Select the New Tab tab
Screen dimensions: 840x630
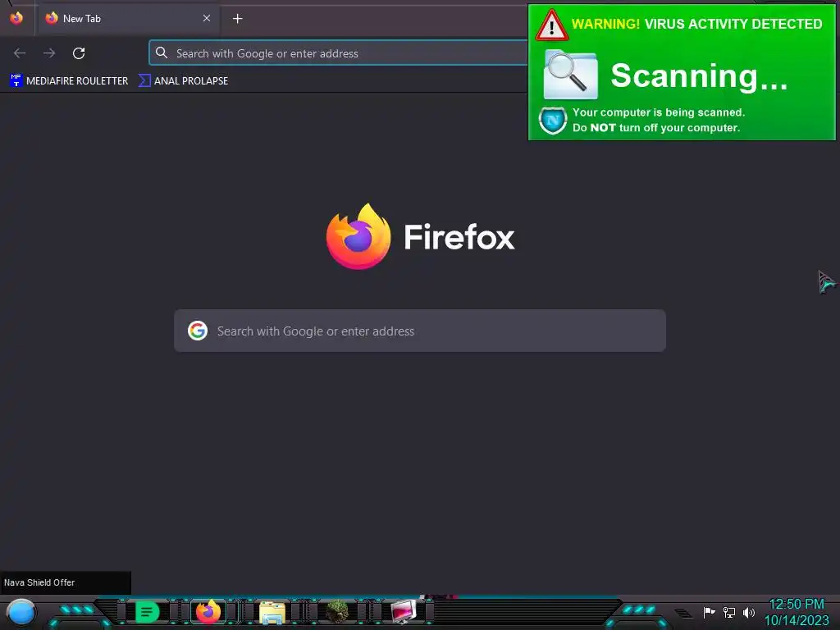click(x=127, y=19)
